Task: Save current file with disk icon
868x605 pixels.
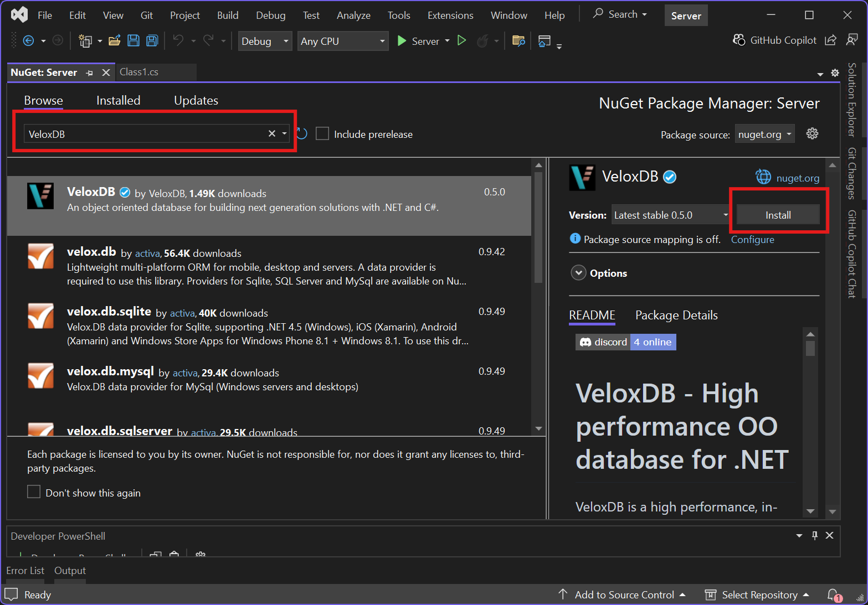Action: click(133, 40)
